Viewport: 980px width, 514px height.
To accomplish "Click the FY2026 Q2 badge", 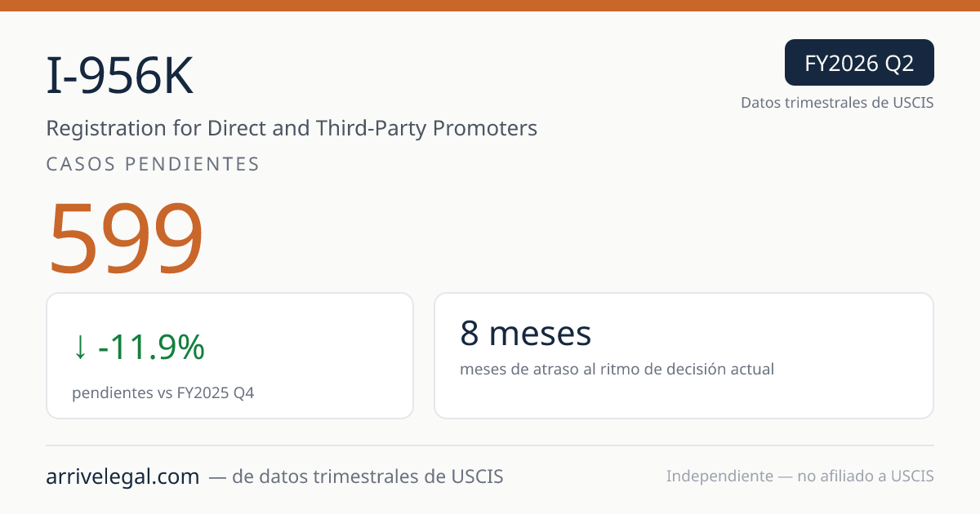I will click(859, 63).
